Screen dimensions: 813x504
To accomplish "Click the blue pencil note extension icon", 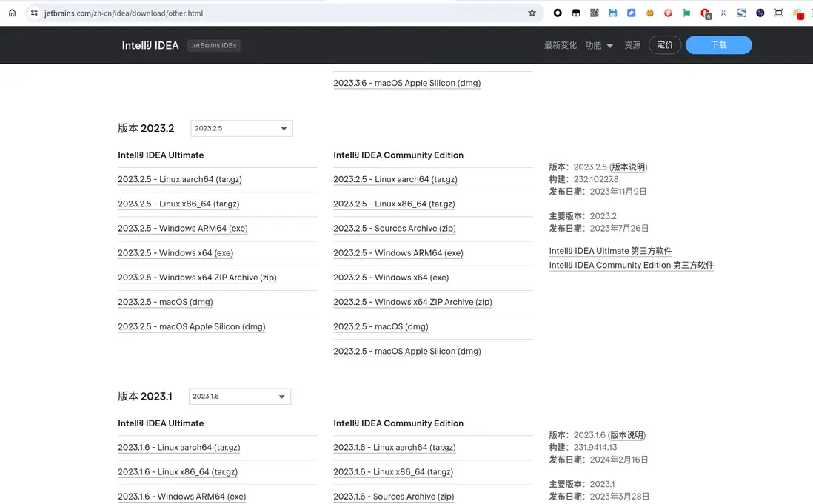I will (631, 13).
